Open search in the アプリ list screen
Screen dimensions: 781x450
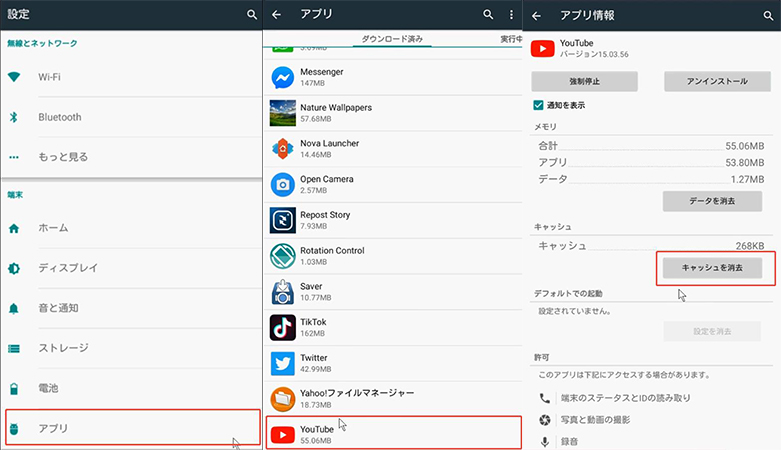pyautogui.click(x=488, y=14)
